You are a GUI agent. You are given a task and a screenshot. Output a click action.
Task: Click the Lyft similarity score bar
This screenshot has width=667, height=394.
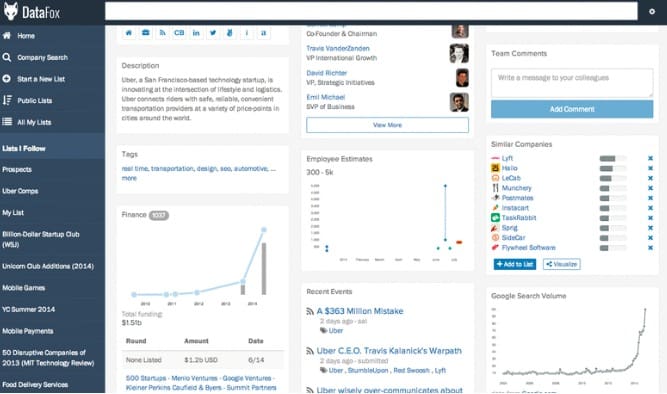click(x=613, y=158)
